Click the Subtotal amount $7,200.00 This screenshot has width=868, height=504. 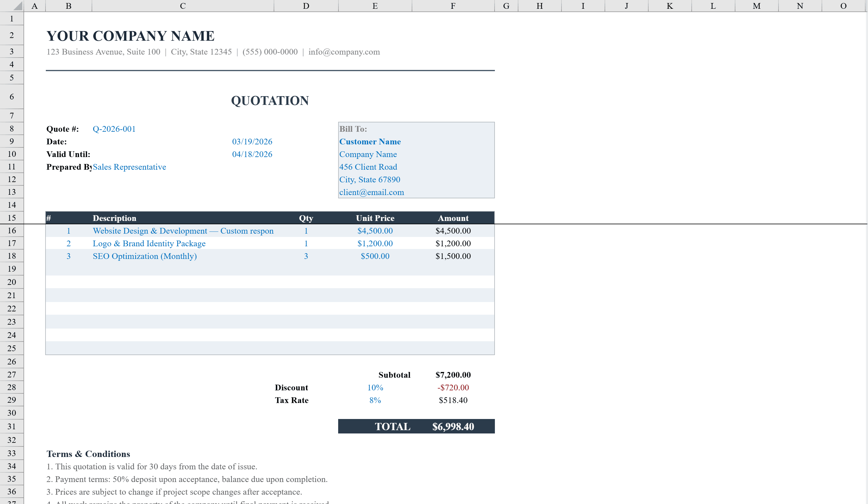click(453, 374)
